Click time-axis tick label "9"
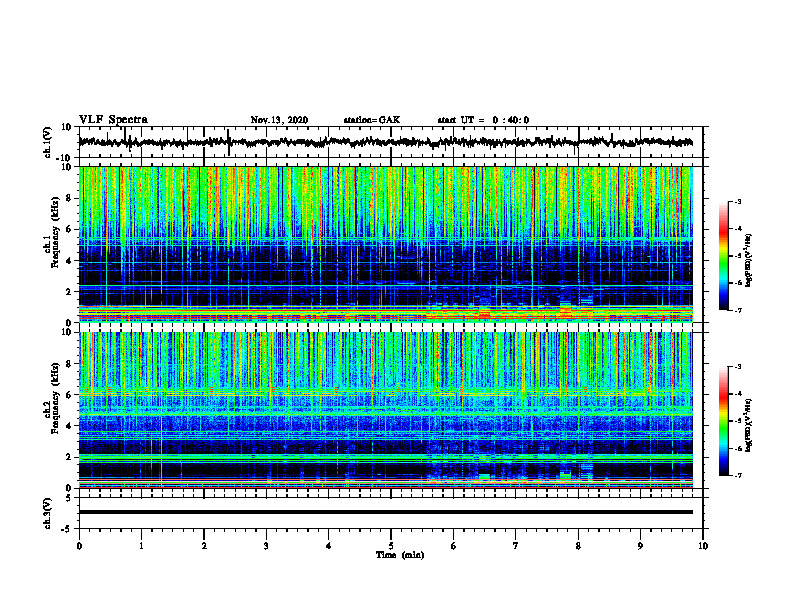Image resolution: width=792 pixels, height=612 pixels. coord(640,546)
